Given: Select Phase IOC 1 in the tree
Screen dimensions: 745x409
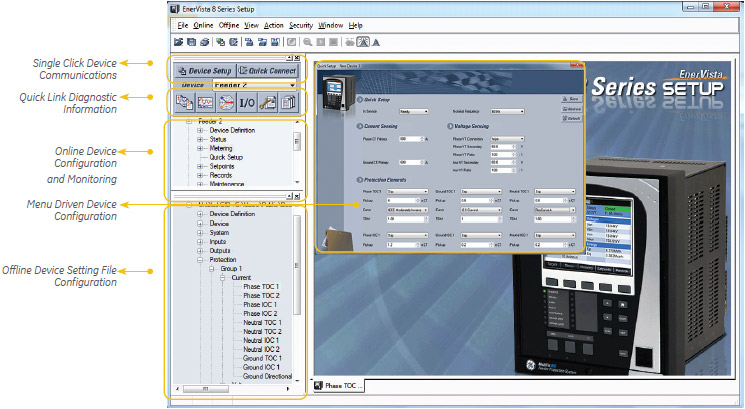Looking at the screenshot, I should tap(260, 304).
